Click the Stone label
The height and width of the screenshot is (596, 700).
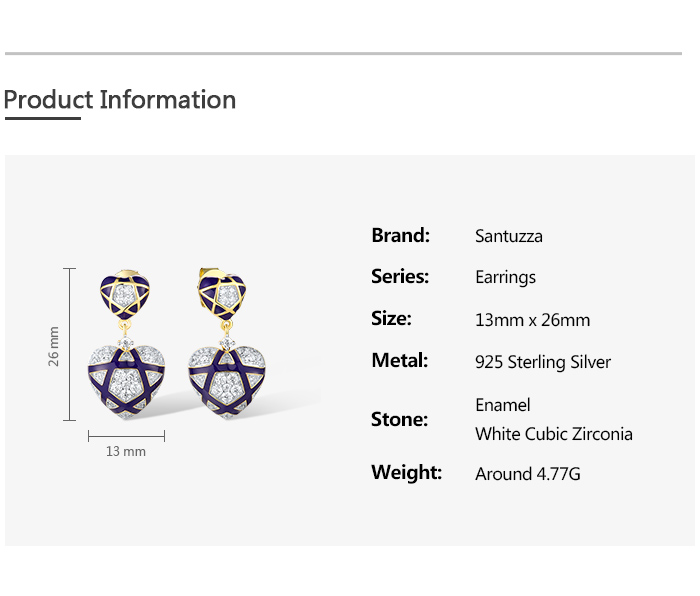[x=400, y=419]
